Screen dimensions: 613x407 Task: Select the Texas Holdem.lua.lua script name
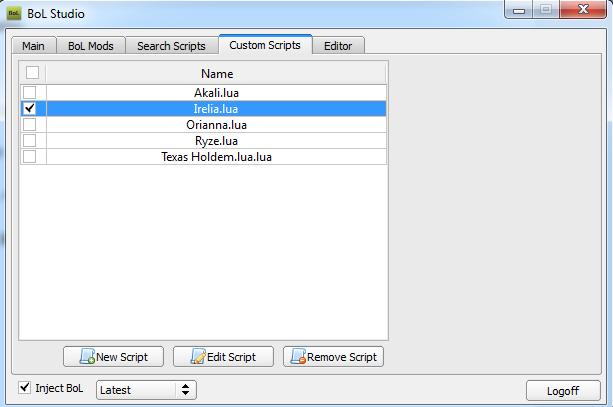[x=216, y=157]
